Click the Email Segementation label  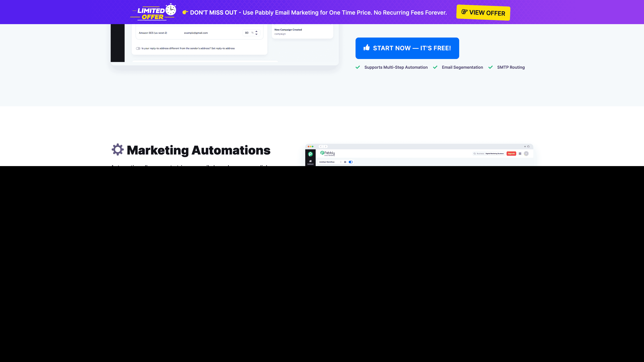[462, 67]
